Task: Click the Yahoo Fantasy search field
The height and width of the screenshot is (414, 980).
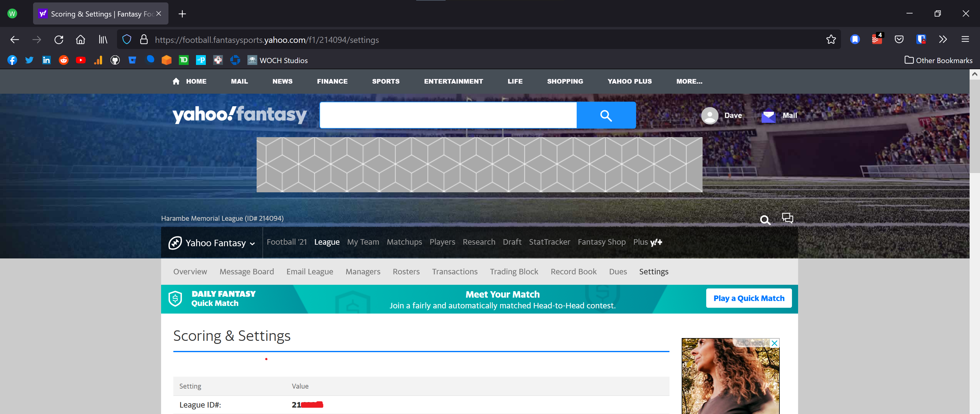Action: tap(448, 115)
